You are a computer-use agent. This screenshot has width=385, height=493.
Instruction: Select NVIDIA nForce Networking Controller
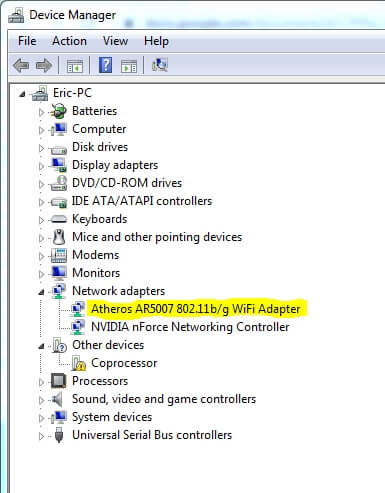pos(190,327)
